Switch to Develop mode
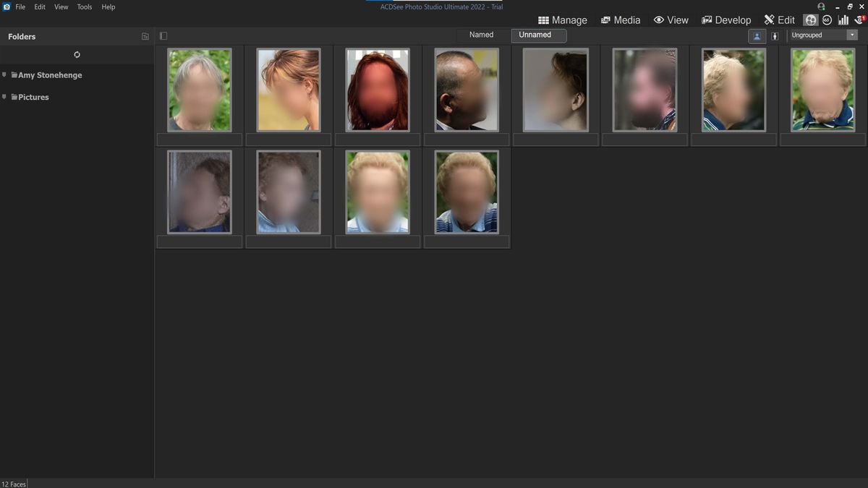The height and width of the screenshot is (488, 868). click(x=726, y=20)
